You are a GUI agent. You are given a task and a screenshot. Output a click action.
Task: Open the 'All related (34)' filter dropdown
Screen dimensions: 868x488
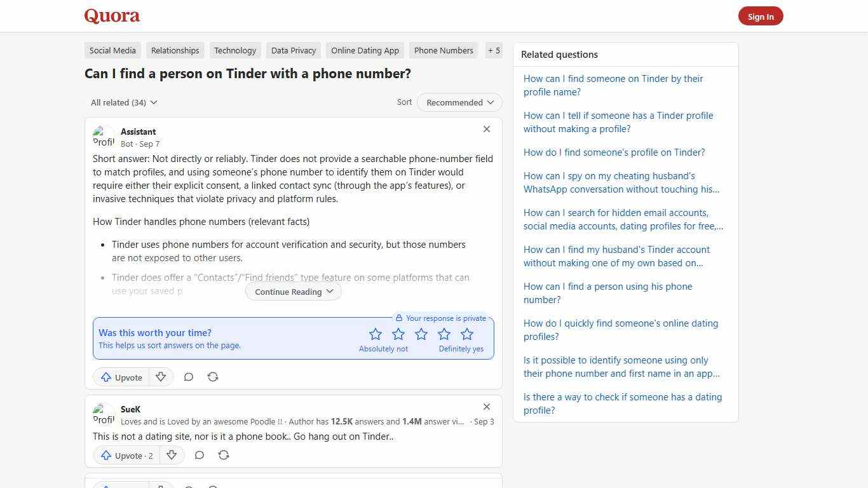[x=124, y=102]
